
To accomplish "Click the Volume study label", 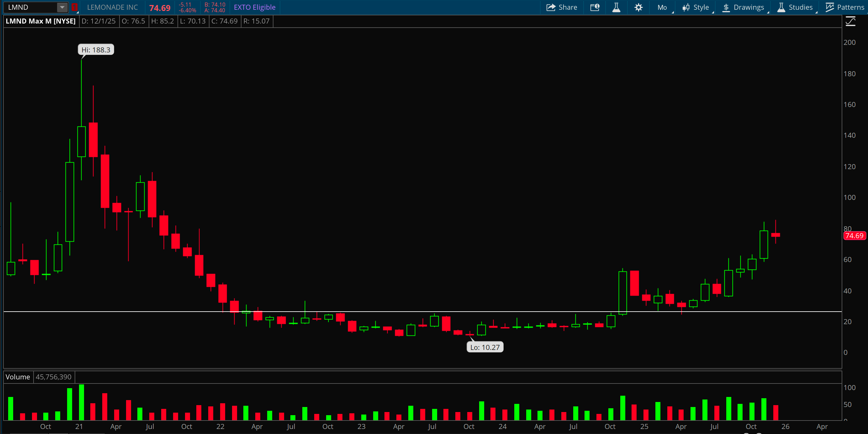I will 18,377.
